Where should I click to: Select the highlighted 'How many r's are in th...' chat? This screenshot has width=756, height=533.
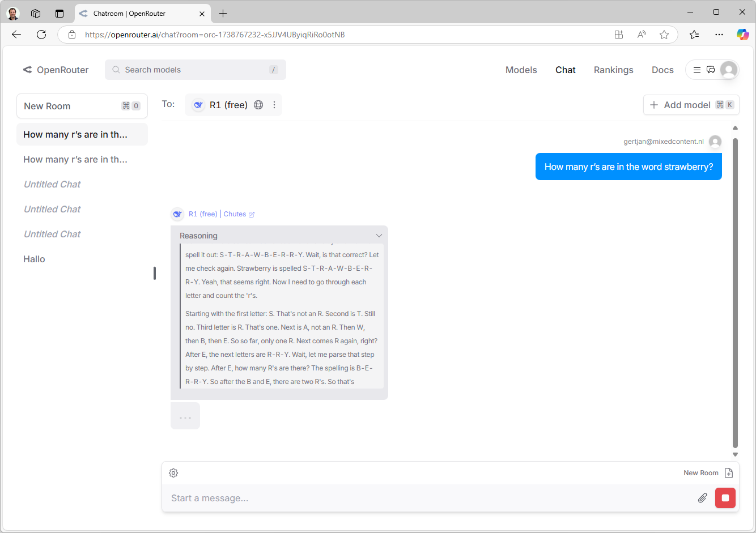[x=82, y=134]
